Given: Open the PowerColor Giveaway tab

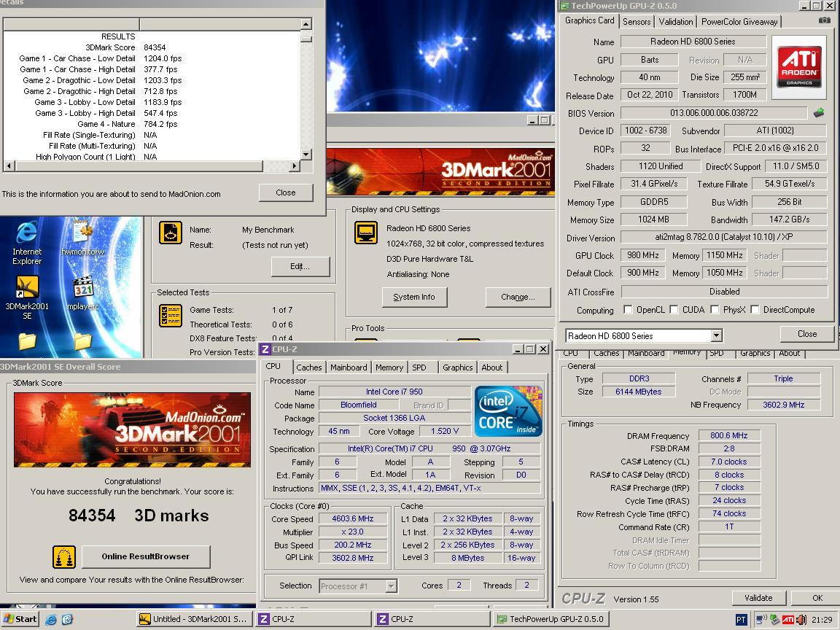Looking at the screenshot, I should coord(739,22).
